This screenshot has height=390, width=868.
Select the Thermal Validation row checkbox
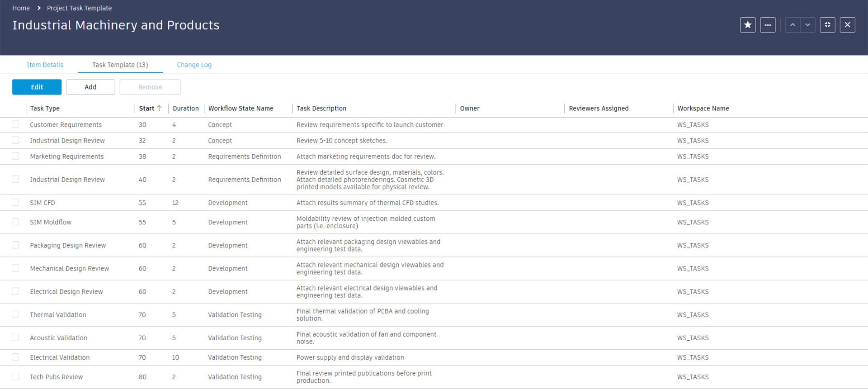click(16, 314)
